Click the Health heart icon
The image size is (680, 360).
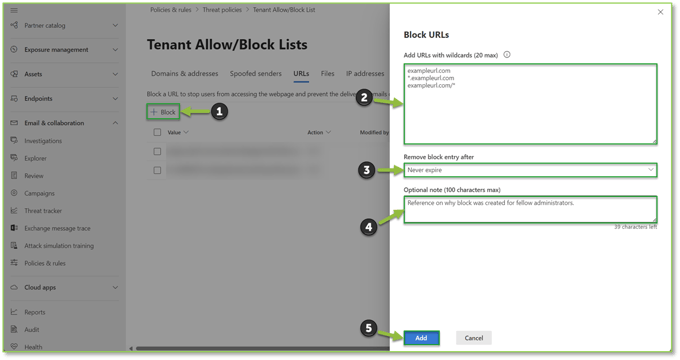tap(14, 347)
